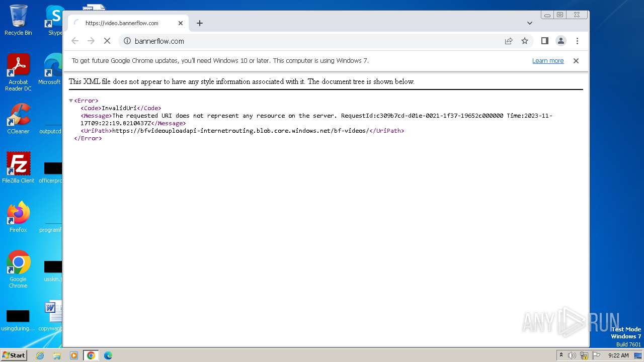The image size is (644, 362).
Task: Open Acrobat Reader DC shortcut
Action: pyautogui.click(x=18, y=72)
